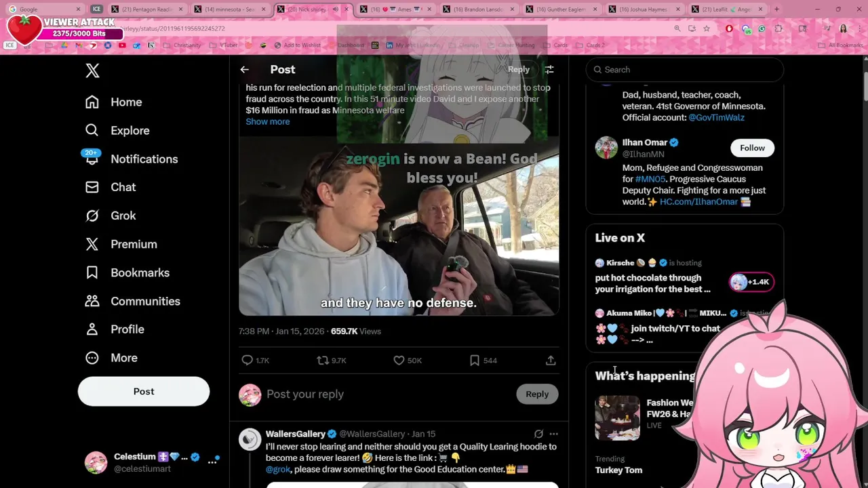
Task: Open the Fashion Week live thumbnail
Action: click(x=617, y=418)
